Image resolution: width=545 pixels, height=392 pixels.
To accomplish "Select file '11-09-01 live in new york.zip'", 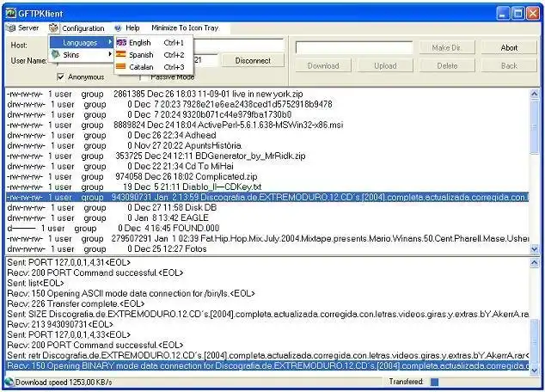I will click(267, 94).
